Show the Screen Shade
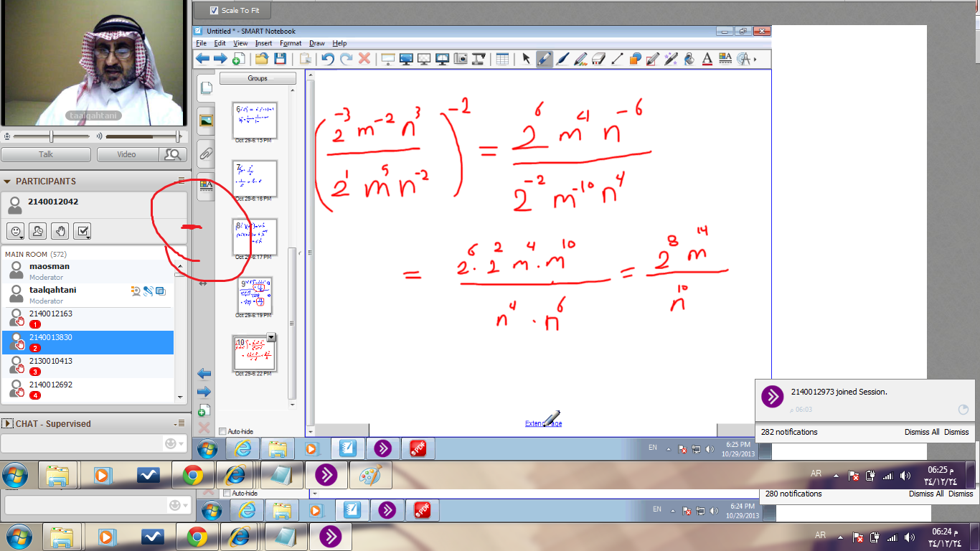980x551 pixels. click(x=388, y=59)
